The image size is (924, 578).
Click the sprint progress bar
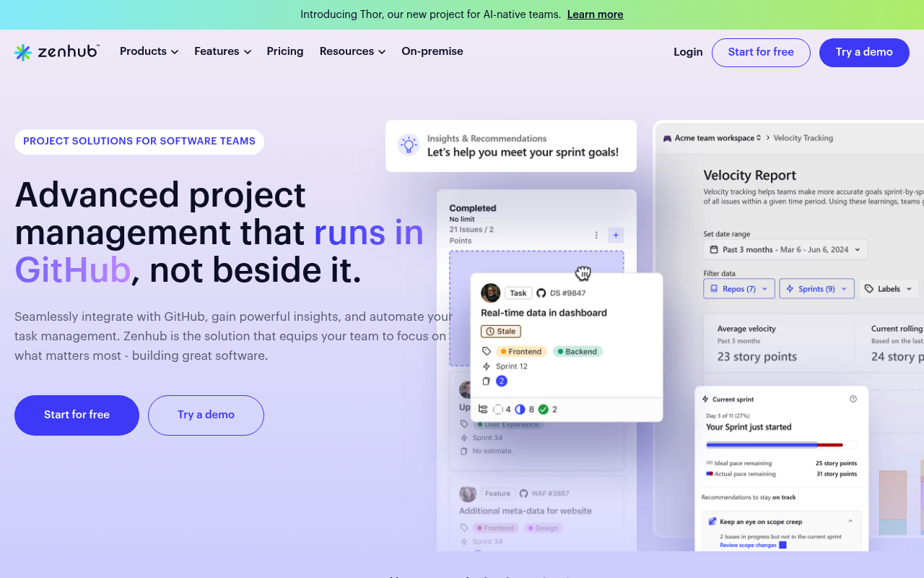[x=782, y=445]
